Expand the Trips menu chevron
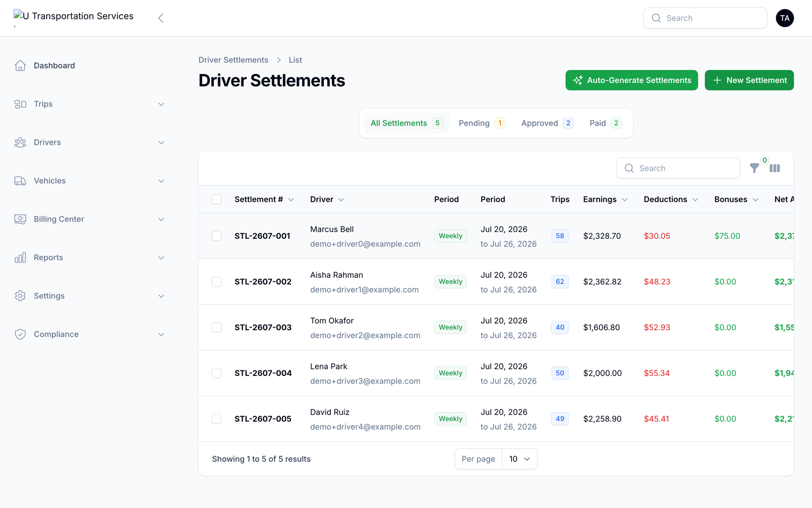Viewport: 812px width, 508px height. click(x=161, y=104)
